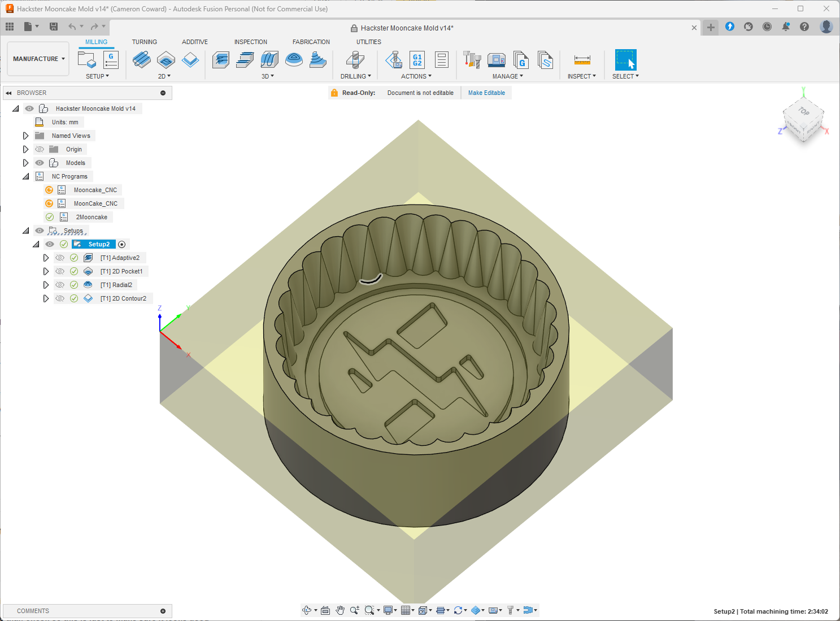Show toolpath for [T1] 2D Pocket1
840x621 pixels.
pyautogui.click(x=60, y=271)
